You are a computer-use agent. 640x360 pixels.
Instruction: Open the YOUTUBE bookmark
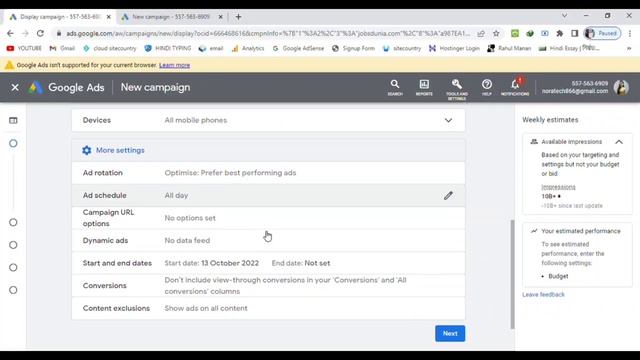[24, 48]
